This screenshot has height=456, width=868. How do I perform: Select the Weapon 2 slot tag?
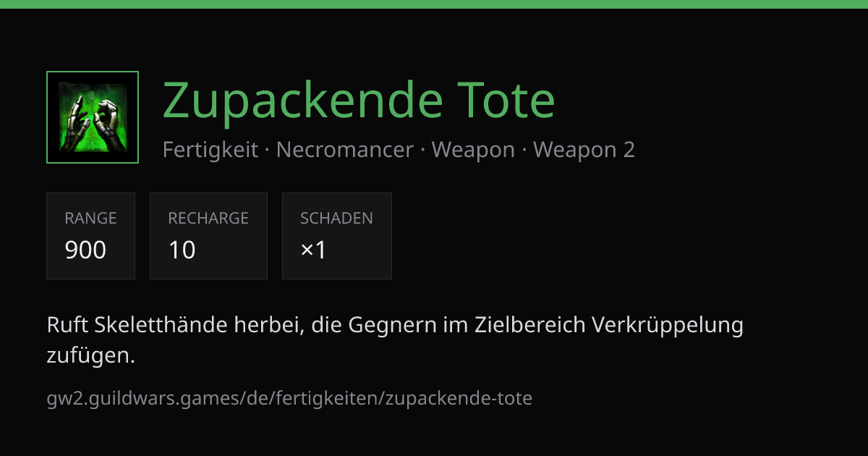point(584,150)
